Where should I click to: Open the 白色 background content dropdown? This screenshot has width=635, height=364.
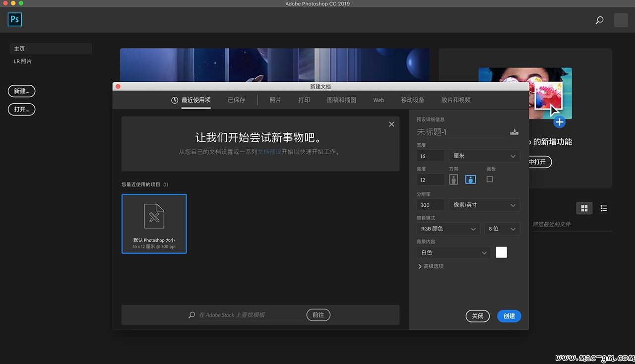pyautogui.click(x=454, y=252)
